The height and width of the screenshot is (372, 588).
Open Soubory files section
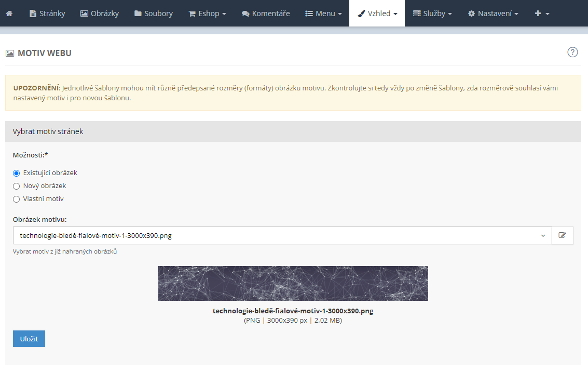pos(153,14)
